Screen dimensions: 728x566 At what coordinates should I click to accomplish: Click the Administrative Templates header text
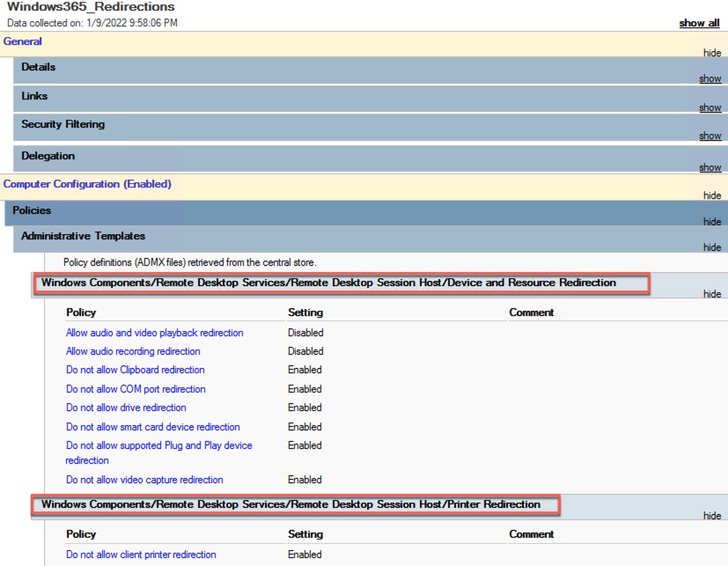click(83, 236)
